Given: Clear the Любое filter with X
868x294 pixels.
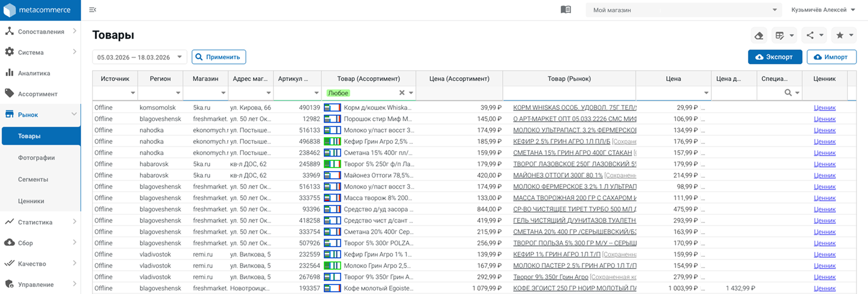Looking at the screenshot, I should pyautogui.click(x=402, y=93).
